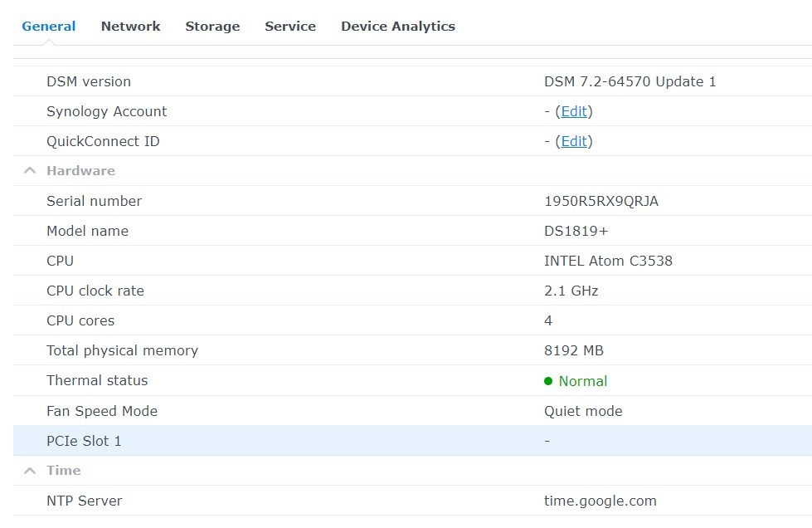Click the Model name label
This screenshot has width=812, height=528.
pos(88,231)
